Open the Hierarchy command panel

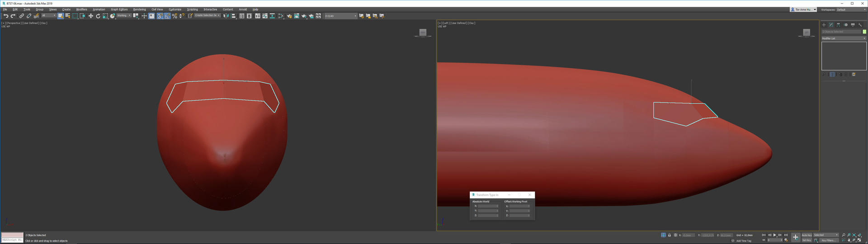(838, 25)
